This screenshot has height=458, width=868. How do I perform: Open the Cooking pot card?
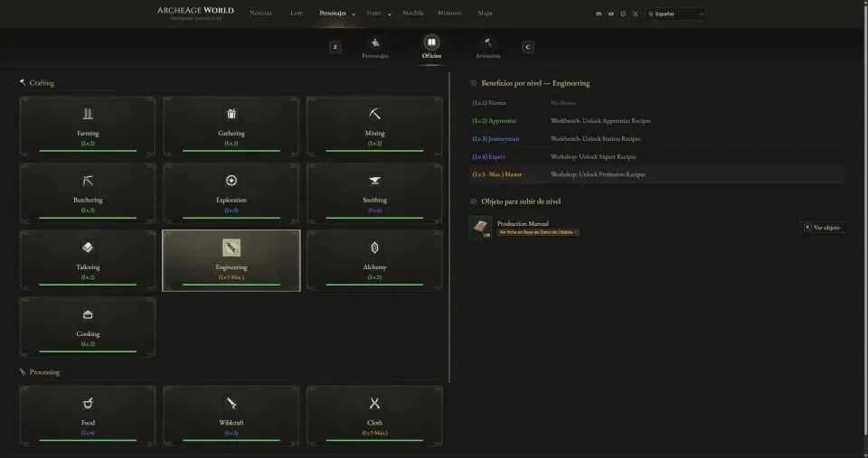point(88,327)
